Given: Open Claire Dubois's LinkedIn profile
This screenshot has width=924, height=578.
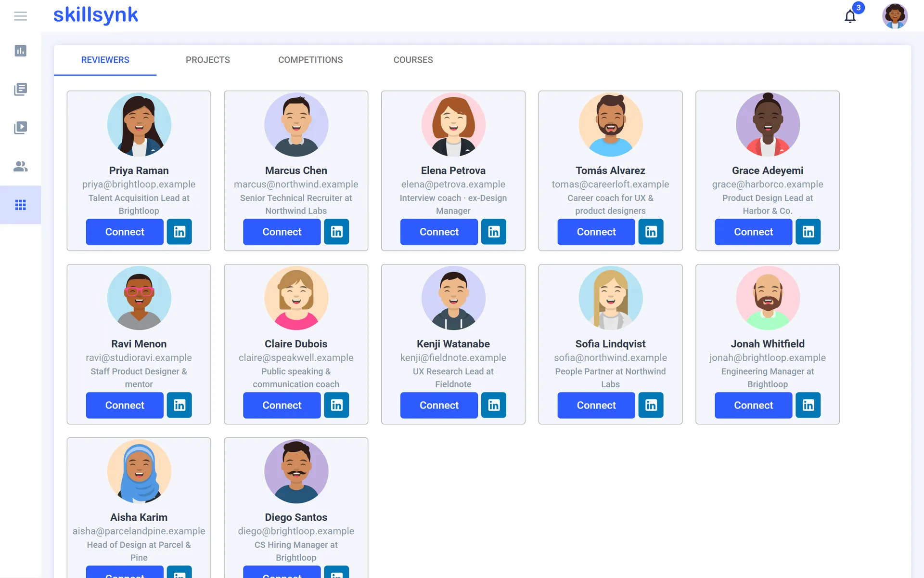Looking at the screenshot, I should [336, 405].
